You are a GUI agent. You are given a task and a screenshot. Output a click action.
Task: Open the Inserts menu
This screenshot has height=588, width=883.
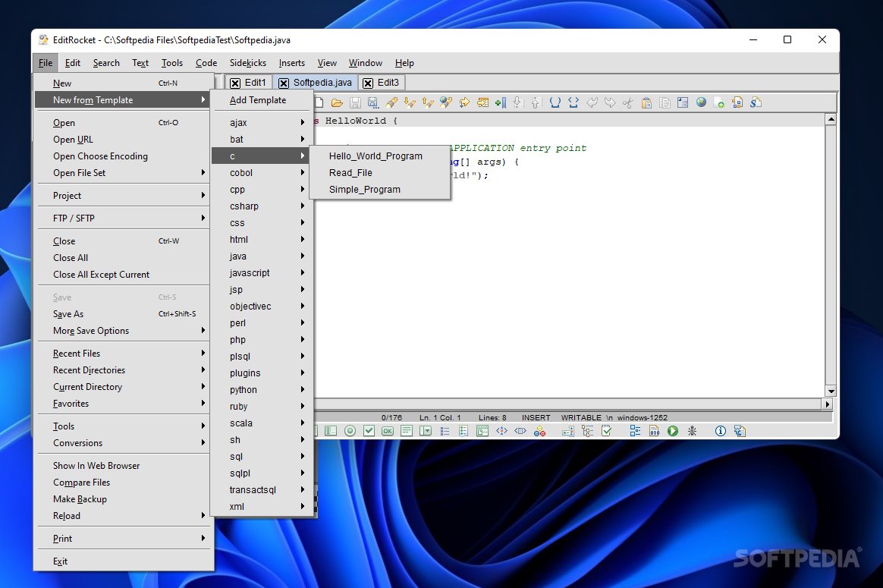point(292,63)
